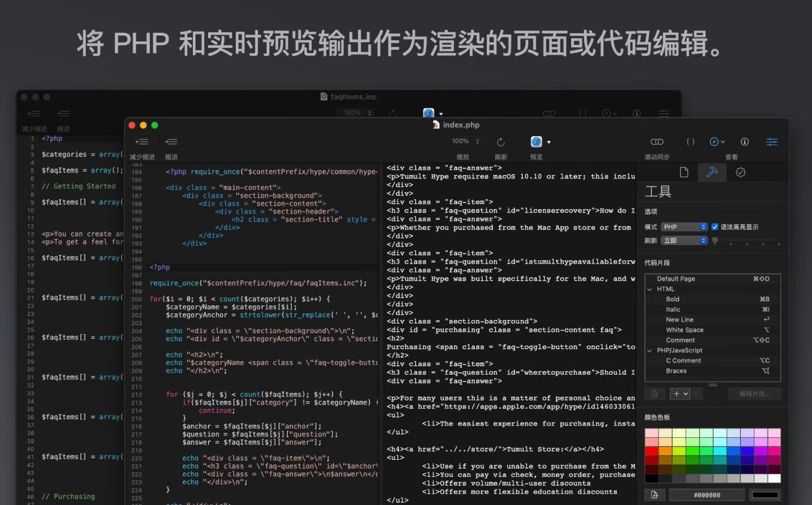The height and width of the screenshot is (505, 812).
Task: Click the decrease indent (减少缩进) icon
Action: pyautogui.click(x=142, y=142)
